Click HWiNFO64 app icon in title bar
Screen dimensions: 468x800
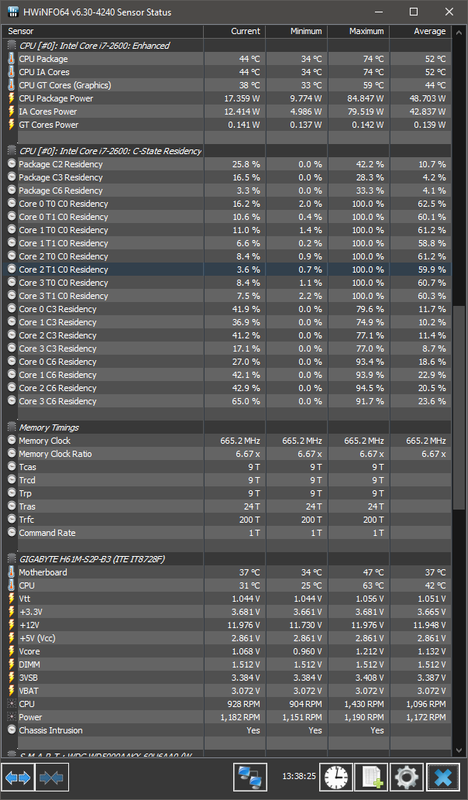pos(13,12)
